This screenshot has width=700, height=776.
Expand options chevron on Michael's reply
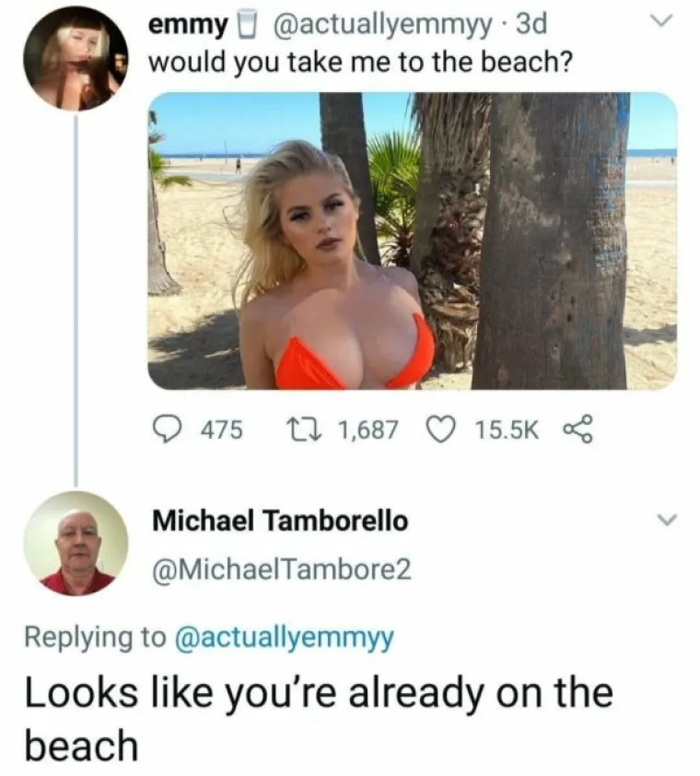(x=666, y=520)
